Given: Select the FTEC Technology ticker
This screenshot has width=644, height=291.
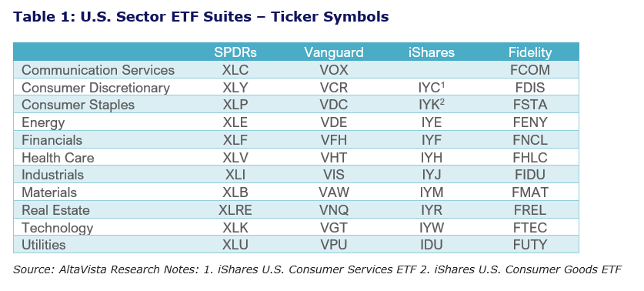Looking at the screenshot, I should point(530,227).
